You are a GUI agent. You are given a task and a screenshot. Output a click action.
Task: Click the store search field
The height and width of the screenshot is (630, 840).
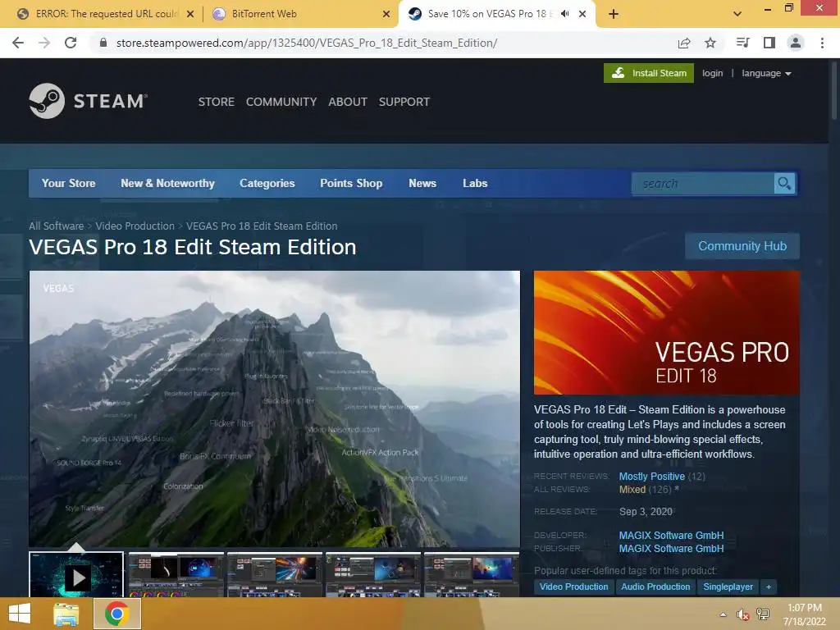click(703, 184)
